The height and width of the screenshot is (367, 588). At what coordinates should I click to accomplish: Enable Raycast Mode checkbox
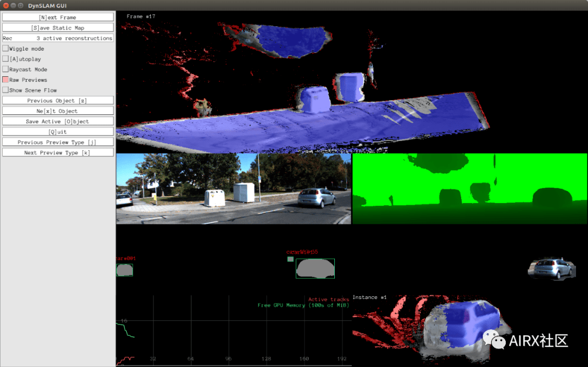coord(5,69)
